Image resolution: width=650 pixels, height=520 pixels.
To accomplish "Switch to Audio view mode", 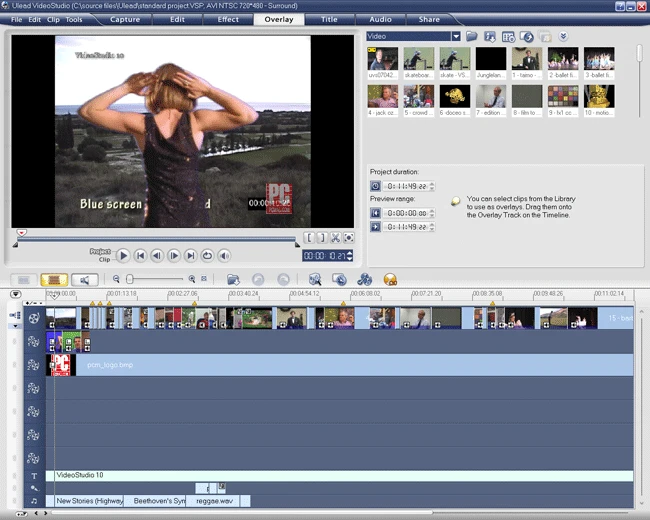I will click(x=85, y=280).
